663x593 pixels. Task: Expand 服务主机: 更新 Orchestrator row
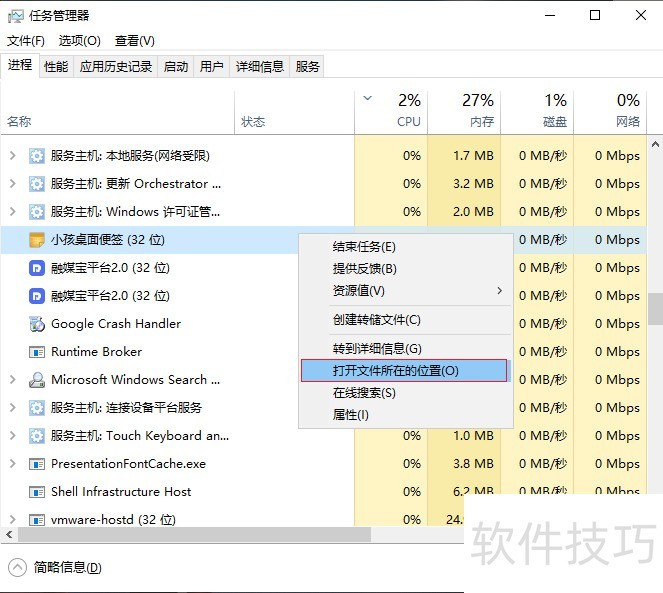click(x=13, y=184)
